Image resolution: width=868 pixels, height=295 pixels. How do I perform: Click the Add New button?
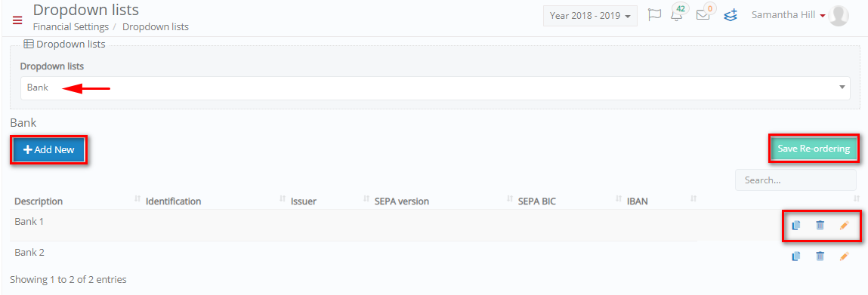click(x=49, y=149)
